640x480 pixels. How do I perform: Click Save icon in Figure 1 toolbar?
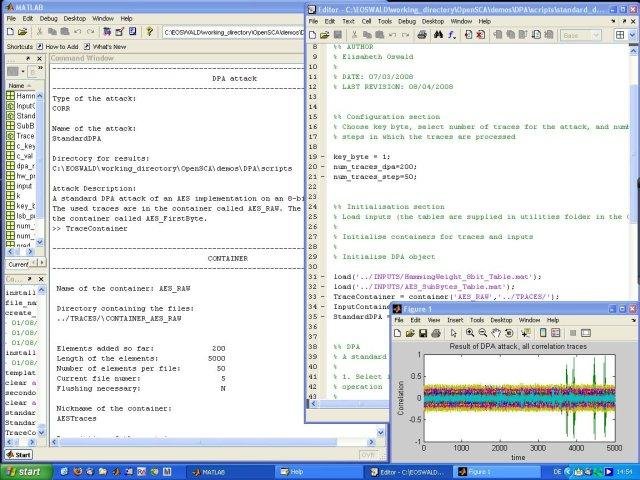[423, 333]
